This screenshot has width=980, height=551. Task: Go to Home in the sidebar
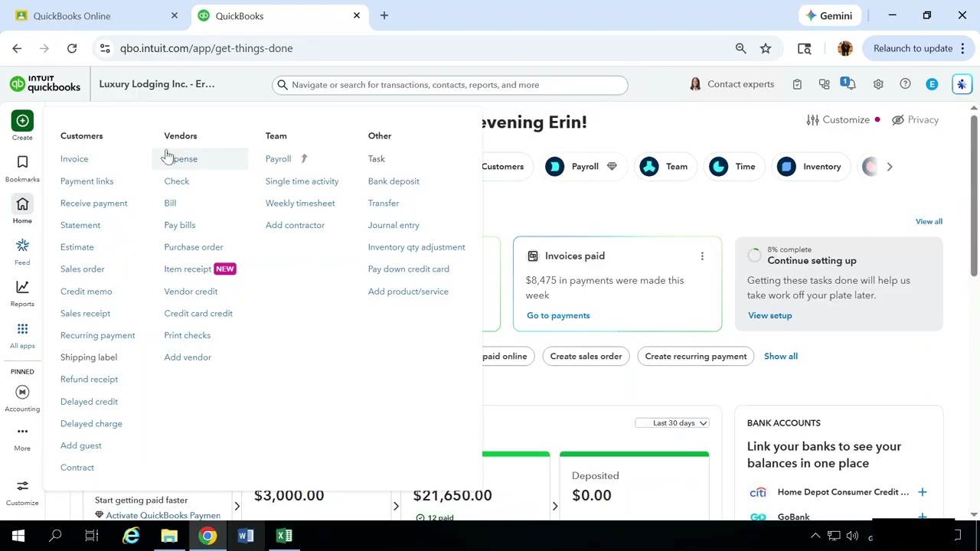point(22,204)
